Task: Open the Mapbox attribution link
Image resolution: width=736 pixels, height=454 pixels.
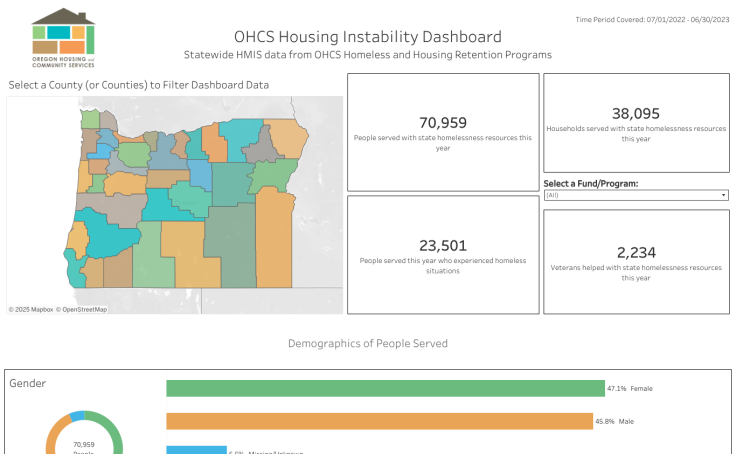Action: 30,310
